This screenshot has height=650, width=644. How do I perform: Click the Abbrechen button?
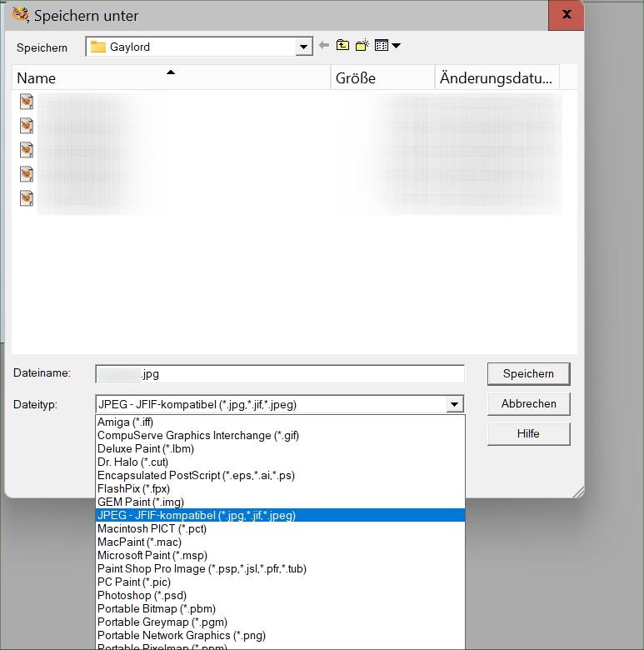coord(528,404)
